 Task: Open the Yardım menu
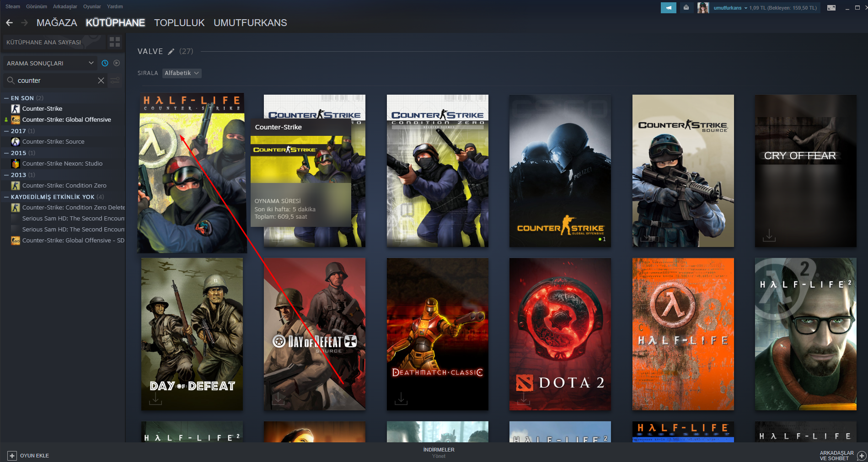coord(115,6)
